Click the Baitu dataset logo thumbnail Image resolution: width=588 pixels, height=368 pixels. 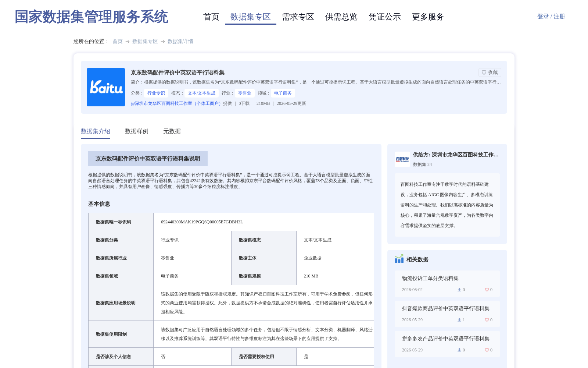coord(106,87)
